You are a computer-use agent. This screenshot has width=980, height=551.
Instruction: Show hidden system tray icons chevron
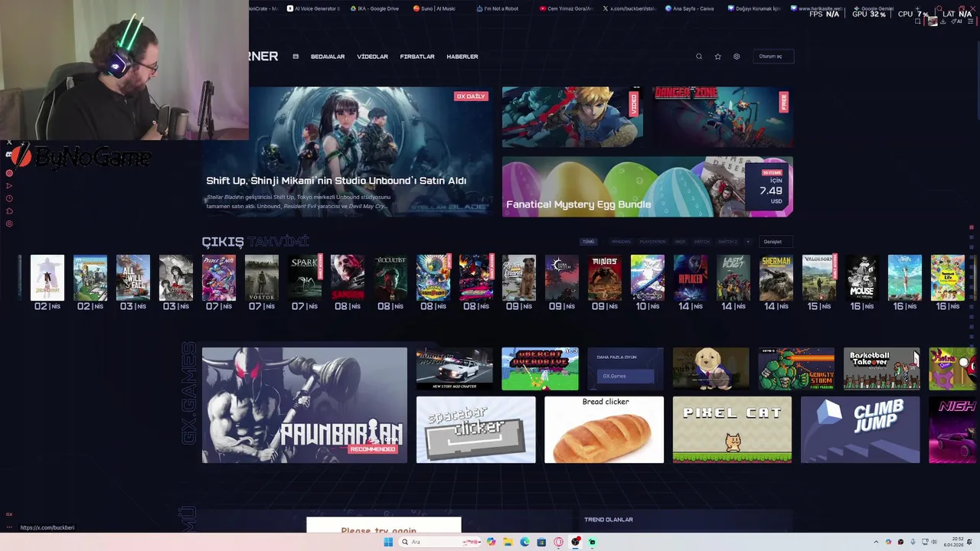point(876,542)
